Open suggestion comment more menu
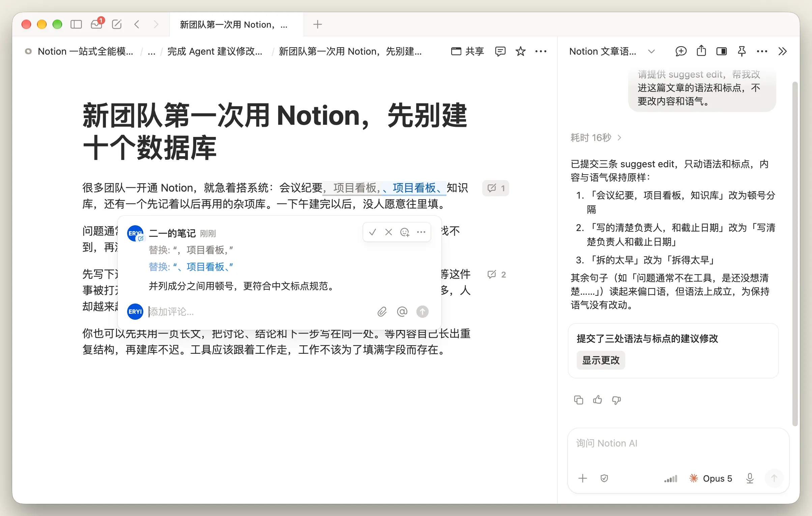 pos(421,232)
